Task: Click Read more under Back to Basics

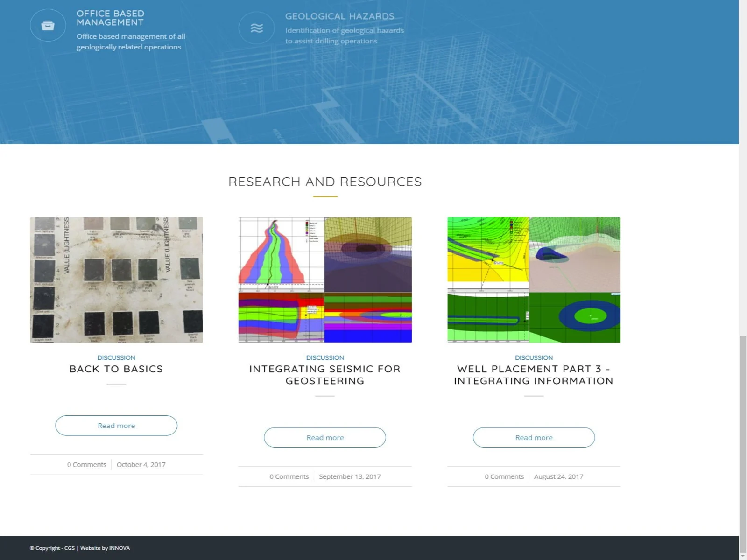Action: point(116,426)
